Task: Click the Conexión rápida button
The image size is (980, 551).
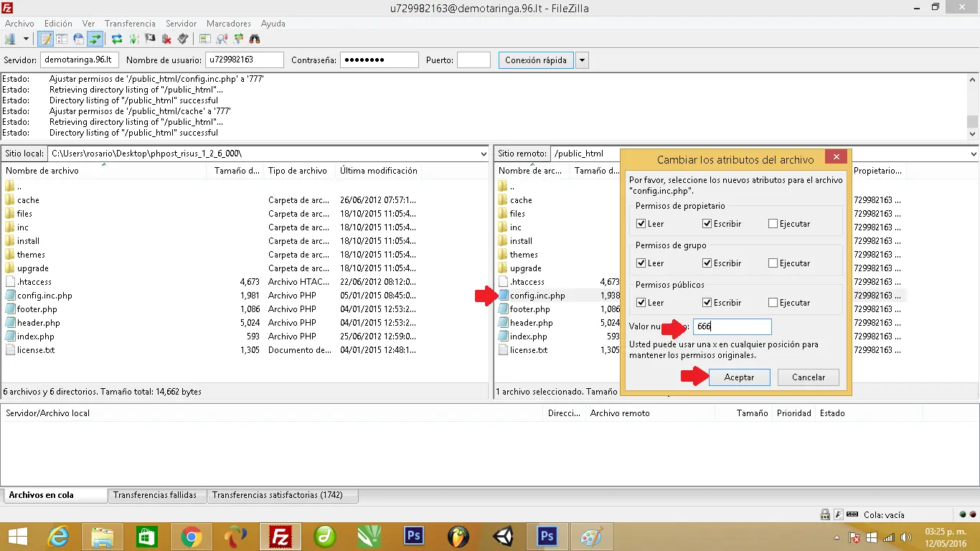Action: (x=536, y=60)
